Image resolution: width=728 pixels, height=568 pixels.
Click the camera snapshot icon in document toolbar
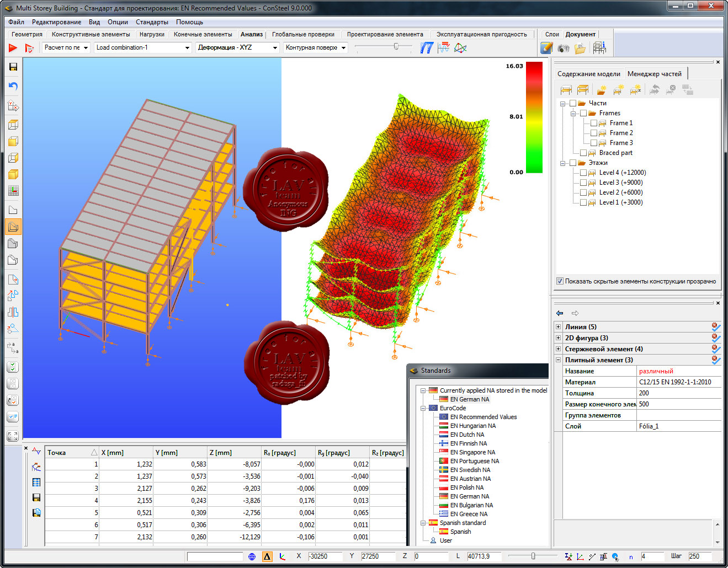coord(563,49)
